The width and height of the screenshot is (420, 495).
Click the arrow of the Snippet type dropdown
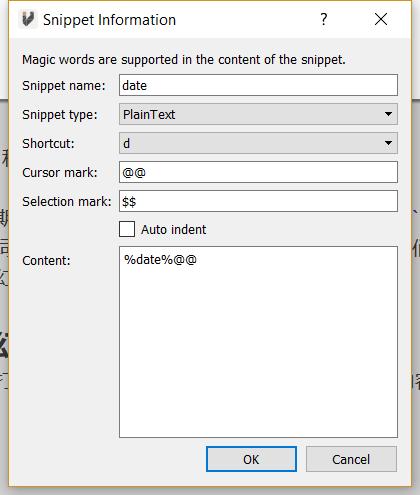pos(388,114)
